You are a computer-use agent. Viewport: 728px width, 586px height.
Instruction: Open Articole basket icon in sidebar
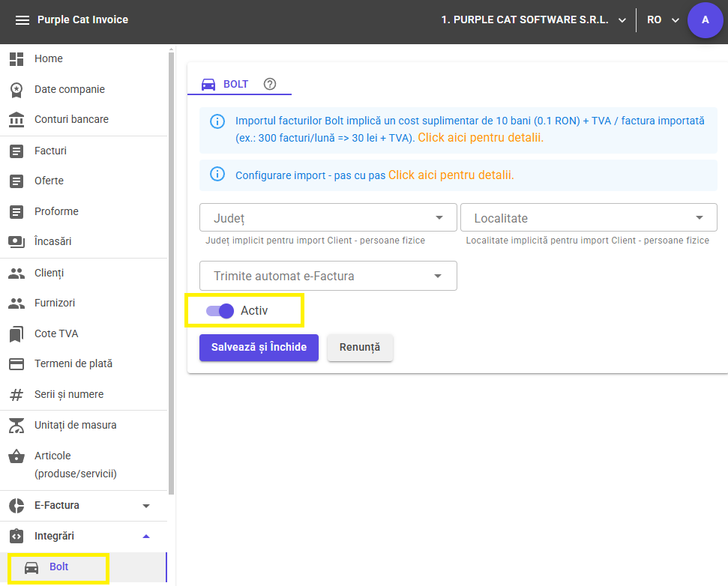click(x=16, y=456)
